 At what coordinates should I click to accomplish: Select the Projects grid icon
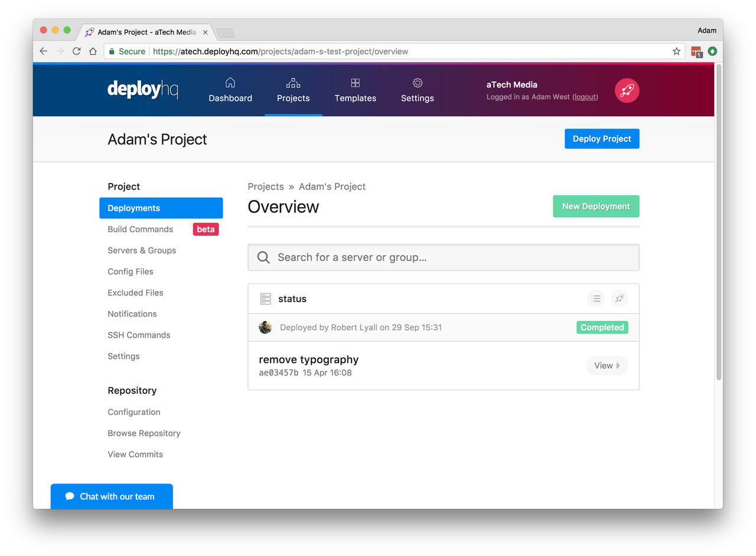293,83
